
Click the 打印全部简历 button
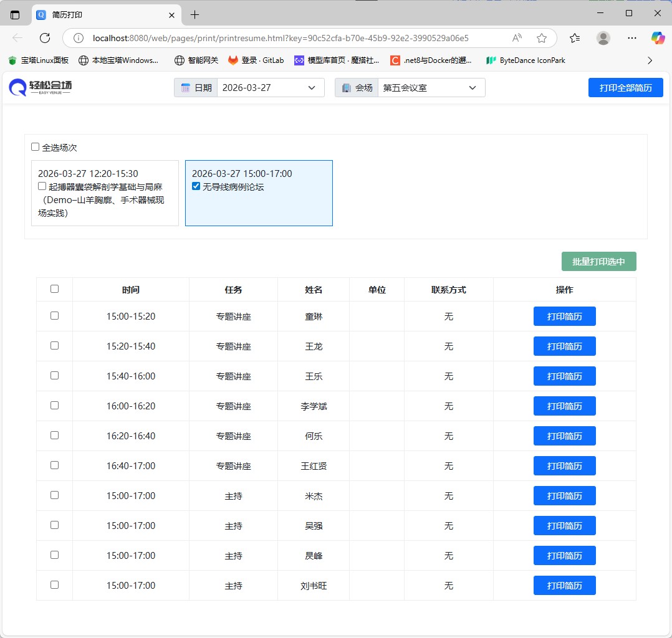tap(625, 88)
